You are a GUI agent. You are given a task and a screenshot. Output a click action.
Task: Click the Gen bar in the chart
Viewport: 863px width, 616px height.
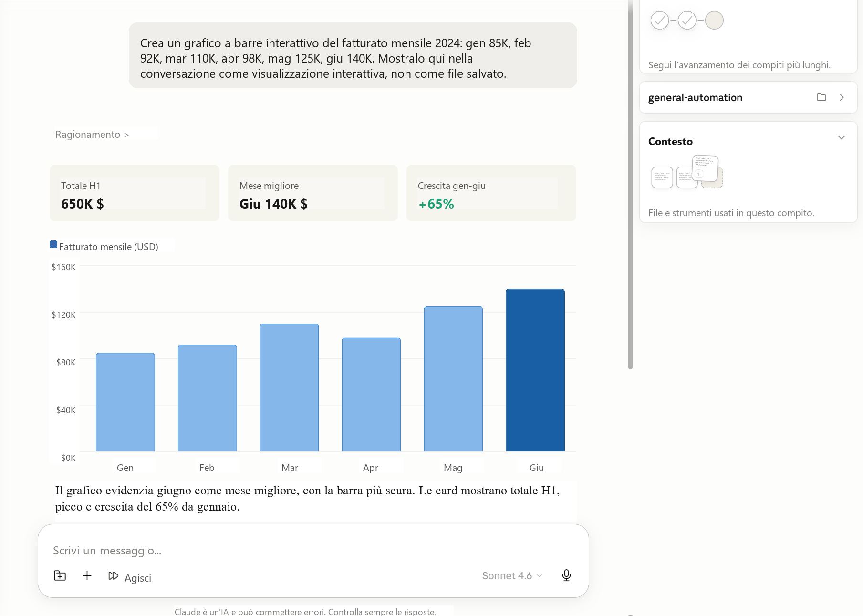(x=125, y=402)
